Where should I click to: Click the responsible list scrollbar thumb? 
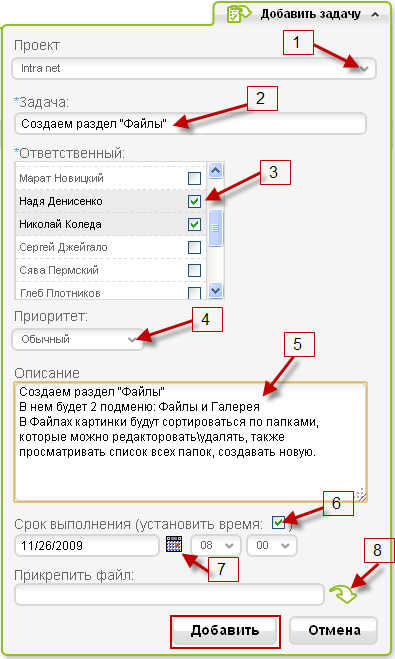click(x=216, y=228)
